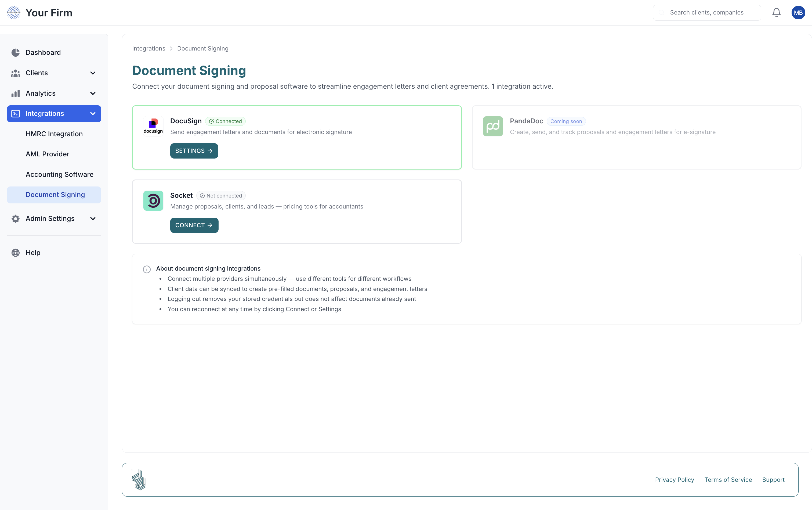This screenshot has width=812, height=510.
Task: Open DocuSign SETTINGS button
Action: [x=194, y=151]
